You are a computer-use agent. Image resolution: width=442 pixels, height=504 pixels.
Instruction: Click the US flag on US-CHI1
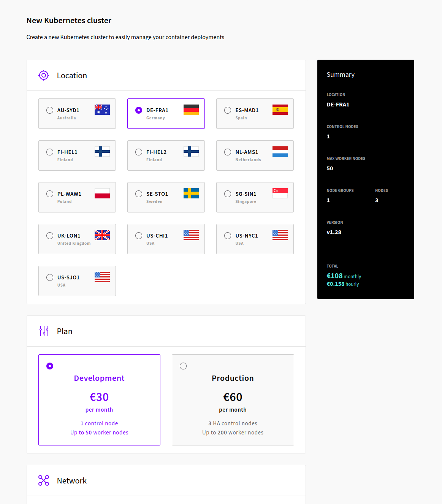coord(191,235)
